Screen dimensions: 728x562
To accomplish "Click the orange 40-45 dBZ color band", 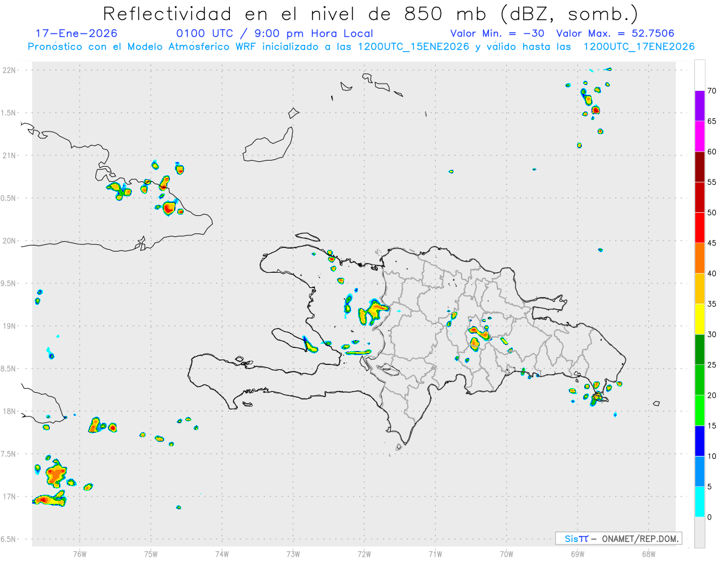I will 699,258.
